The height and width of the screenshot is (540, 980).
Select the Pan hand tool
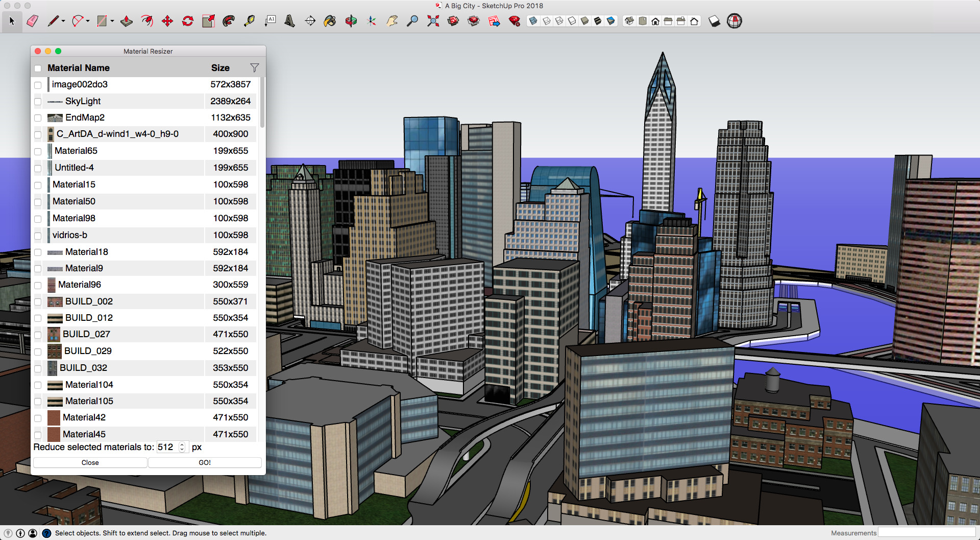[392, 21]
